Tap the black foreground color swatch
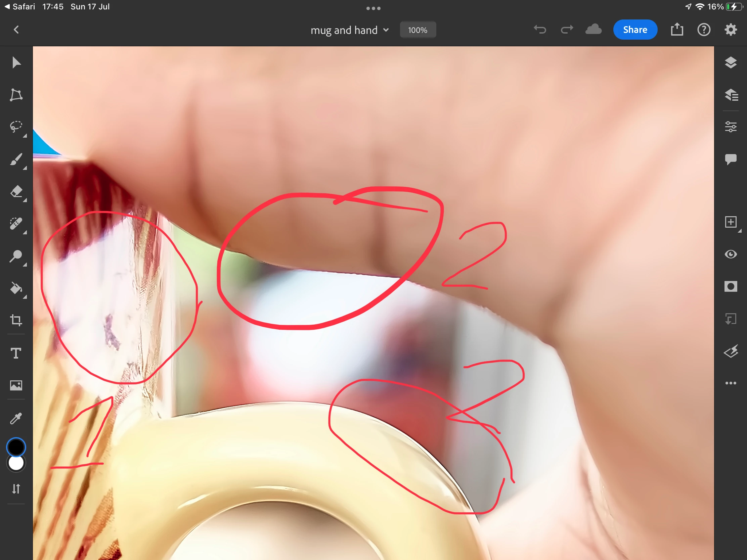747x560 pixels. coord(16,447)
